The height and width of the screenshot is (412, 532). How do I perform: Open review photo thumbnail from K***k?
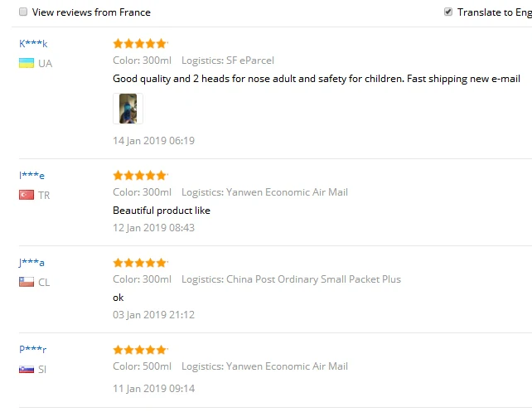click(128, 109)
